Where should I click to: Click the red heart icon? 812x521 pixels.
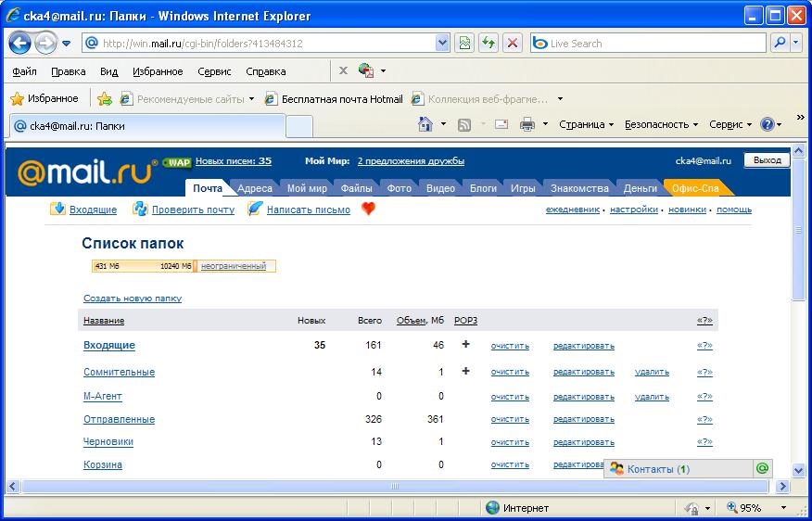pos(368,209)
